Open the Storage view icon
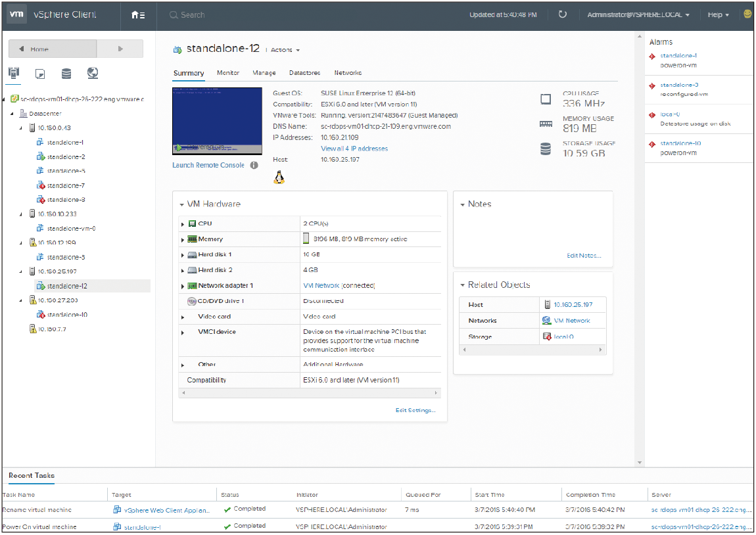 [66, 73]
